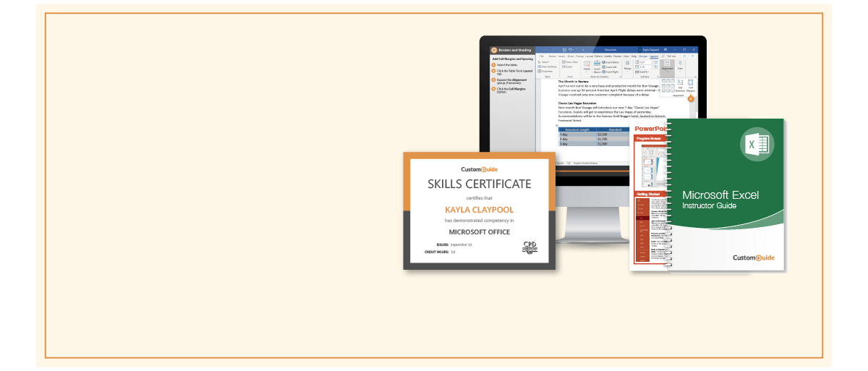The image size is (868, 371).
Task: Click the Cell Margins button in Alignment group
Action: (689, 88)
